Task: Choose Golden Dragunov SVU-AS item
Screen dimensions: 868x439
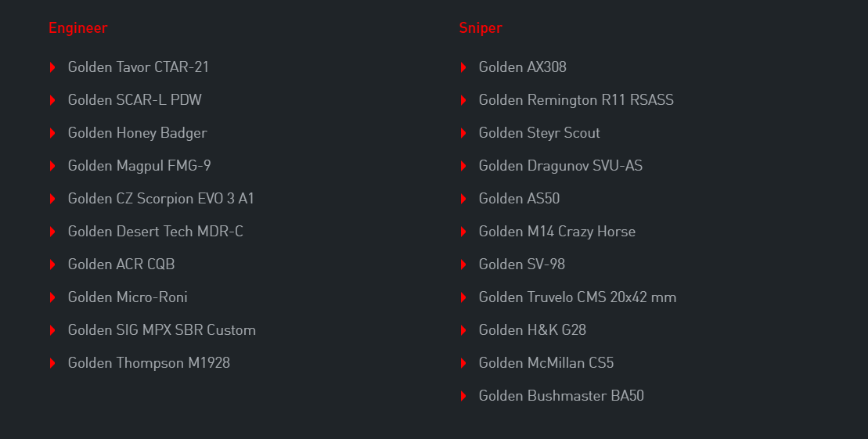Action: click(x=560, y=166)
